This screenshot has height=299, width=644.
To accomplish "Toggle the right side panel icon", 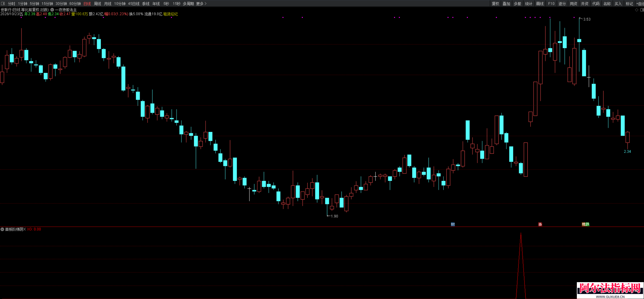I will (642, 10).
